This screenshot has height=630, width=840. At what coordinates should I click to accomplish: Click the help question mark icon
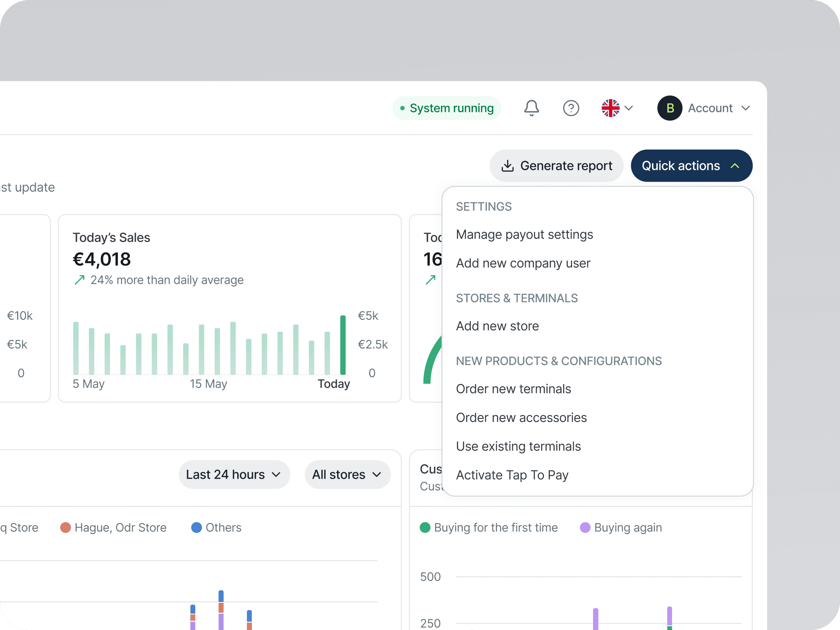coord(571,108)
